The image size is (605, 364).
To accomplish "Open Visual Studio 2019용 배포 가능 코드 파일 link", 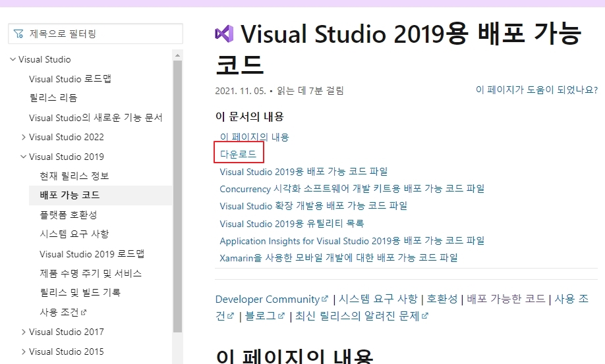I will tap(304, 172).
